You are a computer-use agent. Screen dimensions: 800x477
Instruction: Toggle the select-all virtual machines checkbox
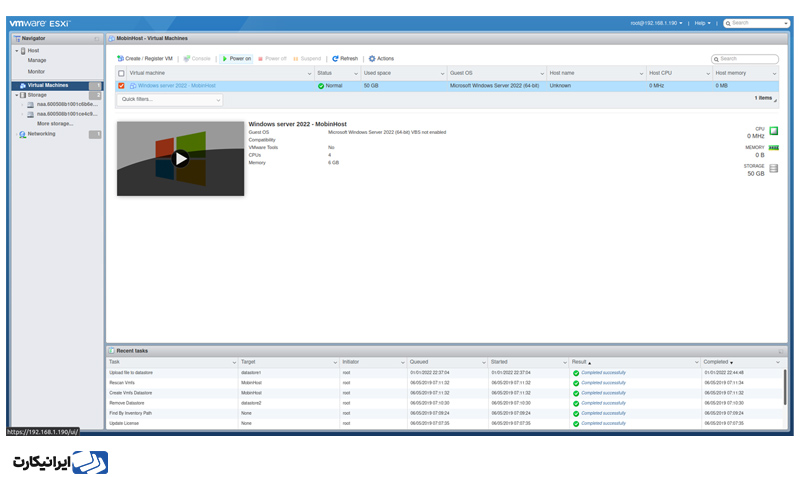[121, 73]
